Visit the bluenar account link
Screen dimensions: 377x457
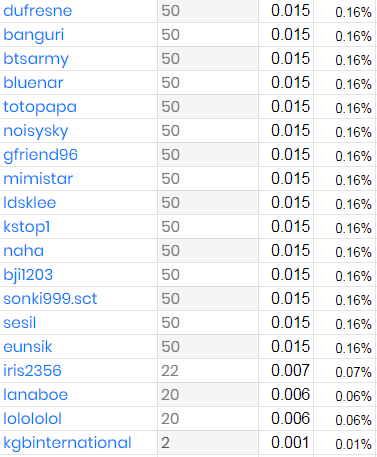point(33,83)
